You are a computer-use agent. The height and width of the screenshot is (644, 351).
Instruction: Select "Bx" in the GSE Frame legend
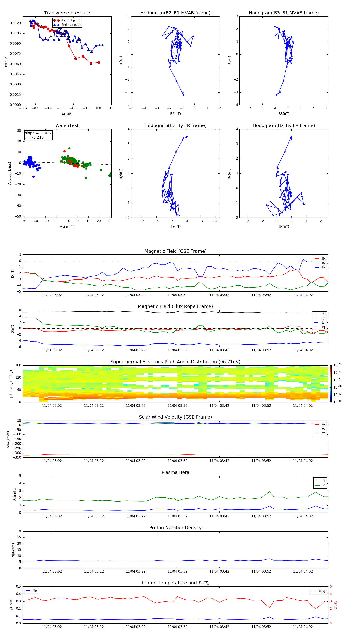point(320,259)
